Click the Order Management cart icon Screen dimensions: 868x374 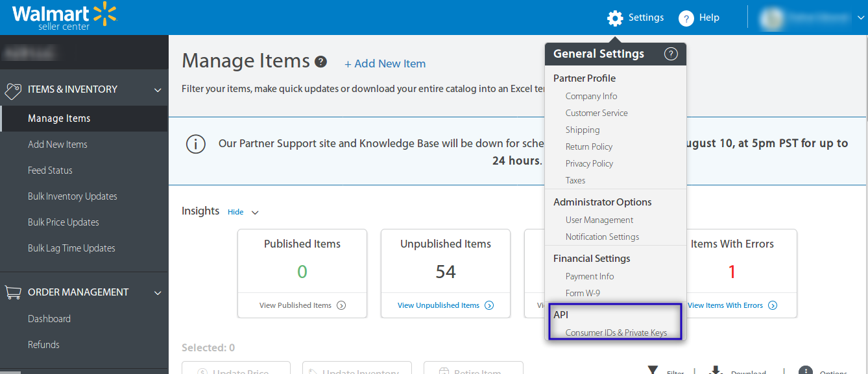13,292
